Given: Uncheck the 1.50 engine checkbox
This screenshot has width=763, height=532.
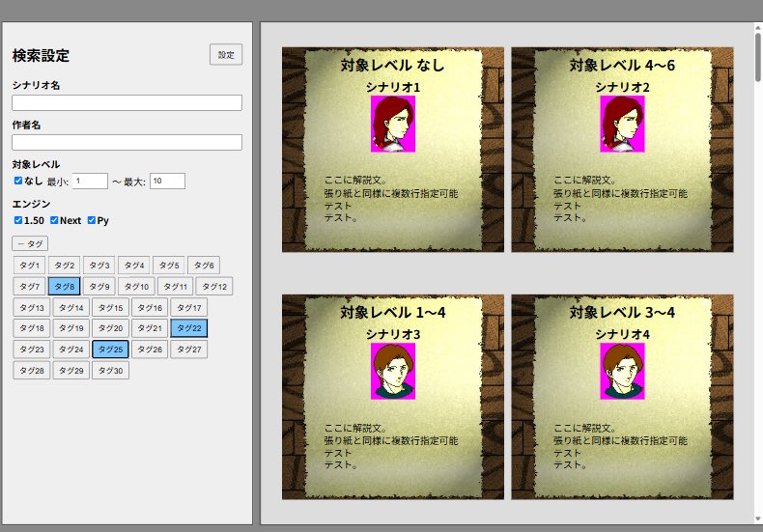Looking at the screenshot, I should (18, 220).
